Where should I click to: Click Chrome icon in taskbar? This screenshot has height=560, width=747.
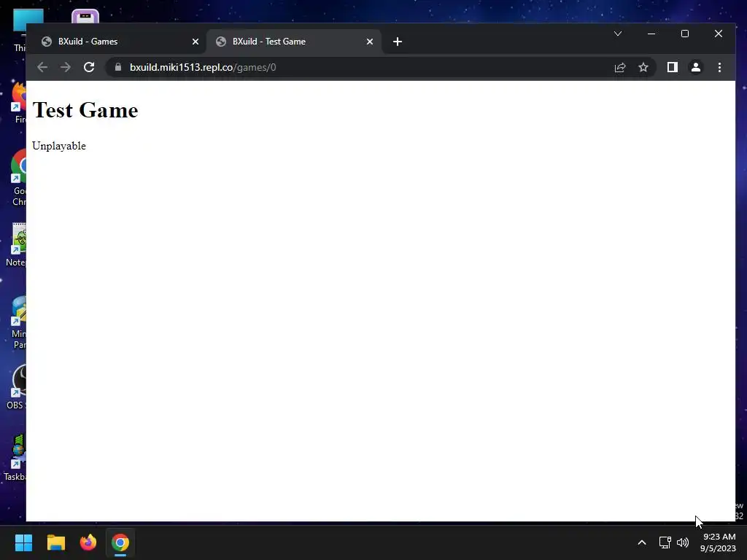(120, 542)
